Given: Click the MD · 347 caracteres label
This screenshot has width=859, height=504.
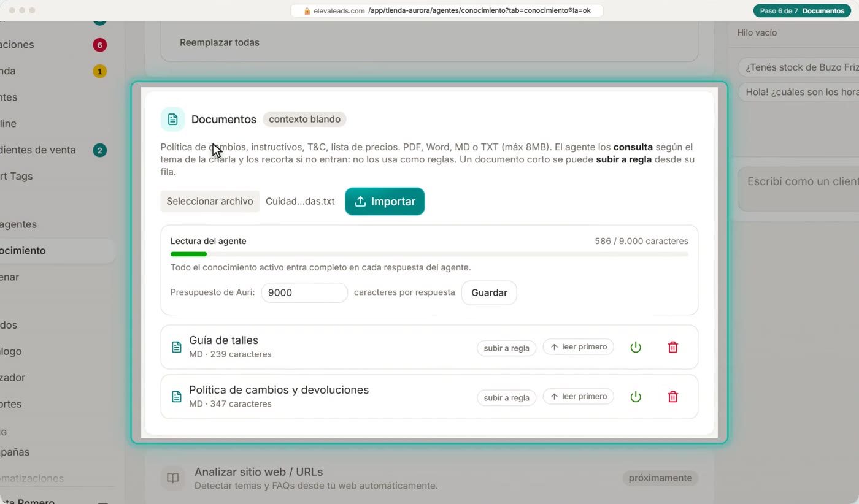Looking at the screenshot, I should click(x=230, y=404).
